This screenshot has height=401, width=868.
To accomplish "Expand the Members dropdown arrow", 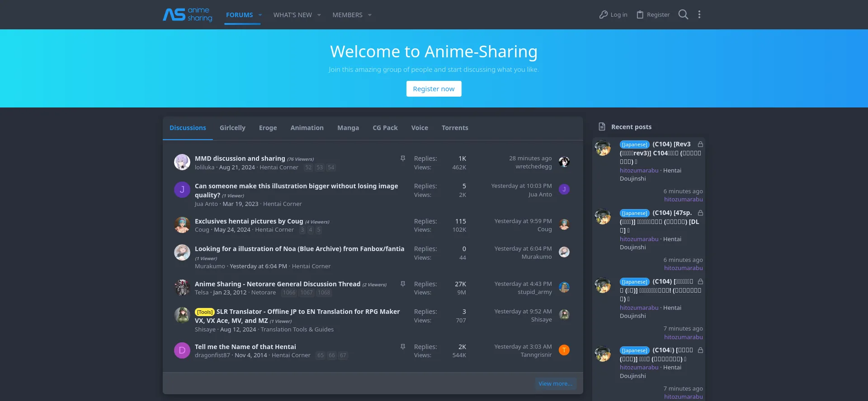I will [370, 15].
